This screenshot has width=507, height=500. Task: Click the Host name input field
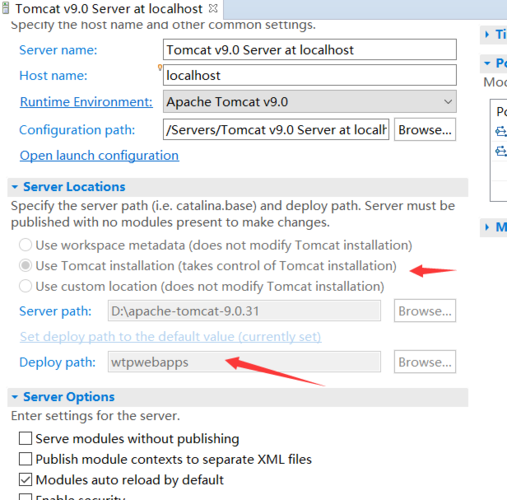point(310,75)
